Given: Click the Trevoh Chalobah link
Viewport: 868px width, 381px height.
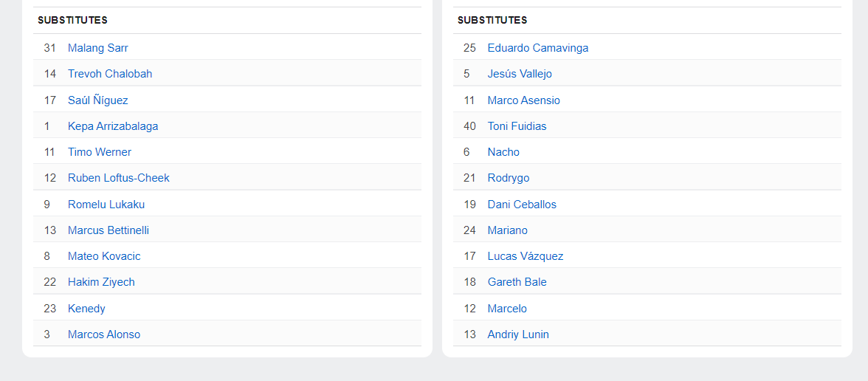Looking at the screenshot, I should pos(110,74).
